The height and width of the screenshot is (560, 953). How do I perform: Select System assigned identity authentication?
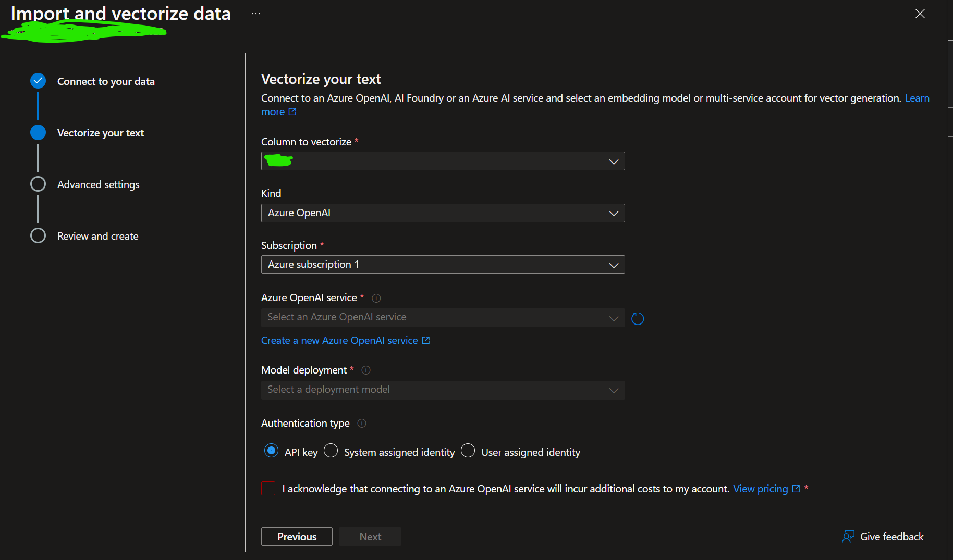331,451
